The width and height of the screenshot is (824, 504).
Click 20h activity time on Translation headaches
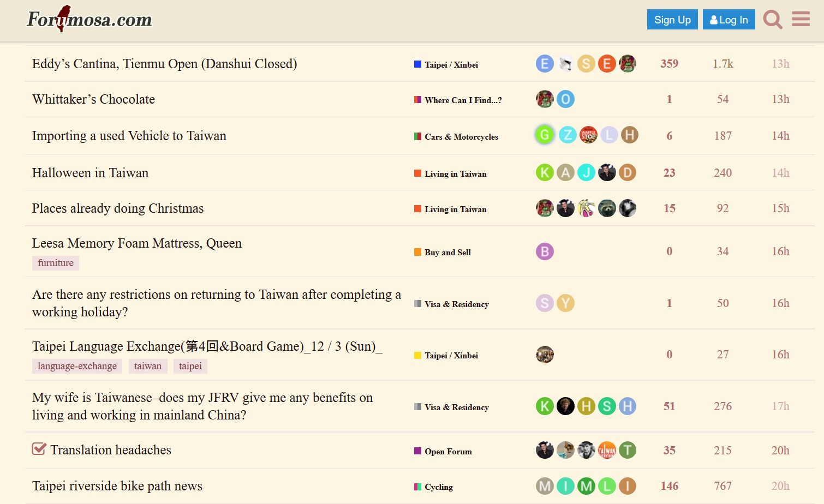(x=780, y=451)
